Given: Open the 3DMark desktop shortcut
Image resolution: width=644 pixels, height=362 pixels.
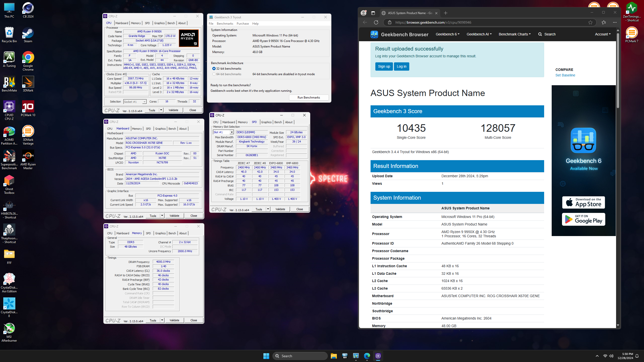Looking at the screenshot, I should (x=28, y=84).
